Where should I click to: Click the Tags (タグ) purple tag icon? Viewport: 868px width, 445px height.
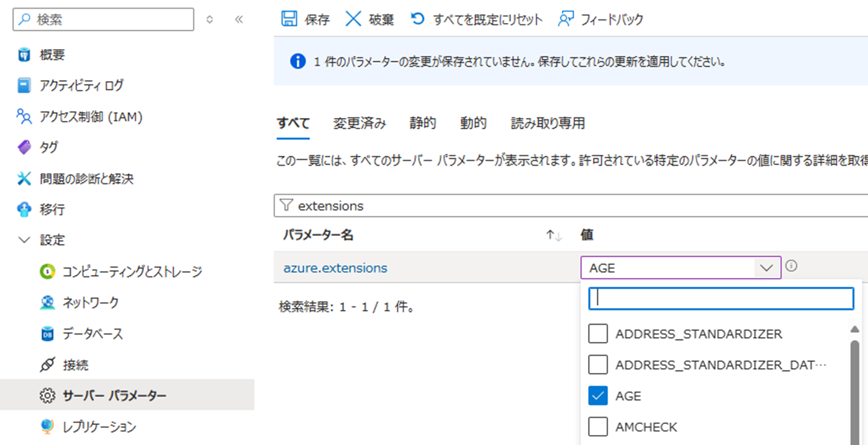24,147
